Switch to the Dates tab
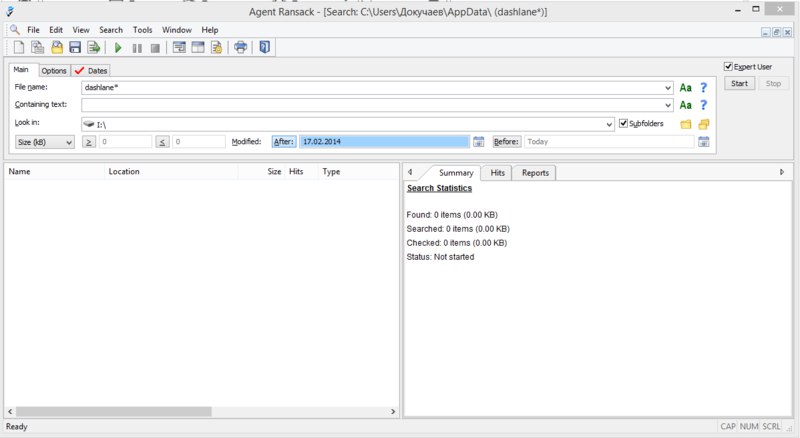The width and height of the screenshot is (800, 438). [x=91, y=70]
